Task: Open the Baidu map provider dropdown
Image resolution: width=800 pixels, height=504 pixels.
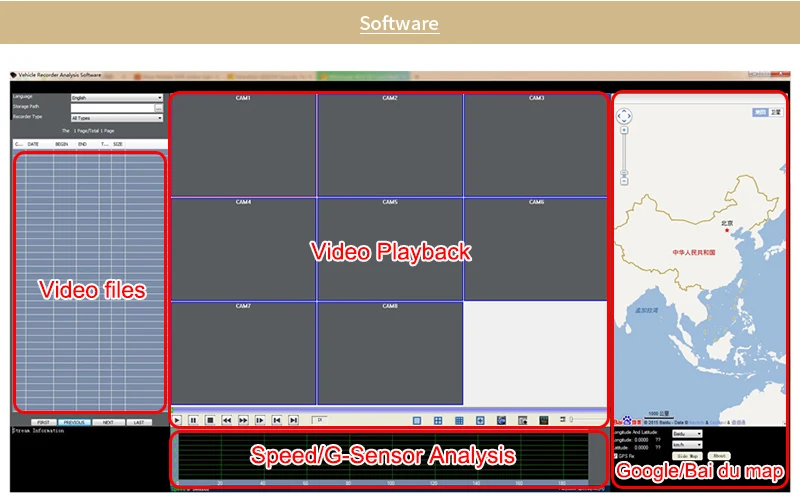Action: (687, 434)
